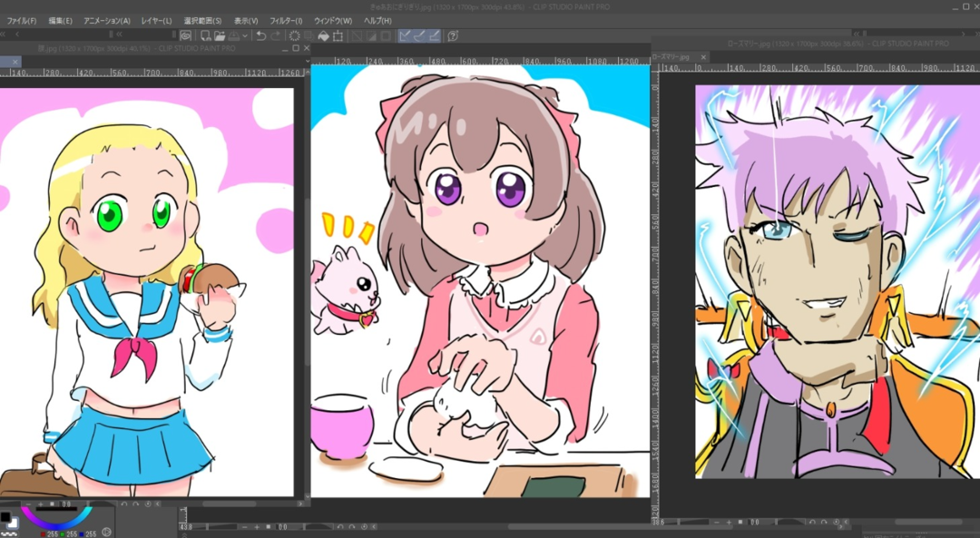980x538 pixels.
Task: Click the right arrow of the left window's scrollbar
Action: click(300, 504)
